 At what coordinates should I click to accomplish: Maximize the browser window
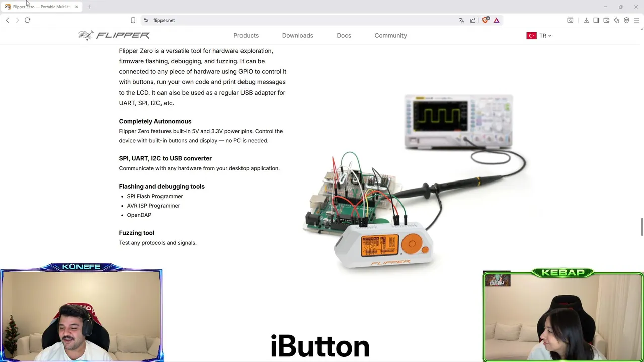(621, 7)
